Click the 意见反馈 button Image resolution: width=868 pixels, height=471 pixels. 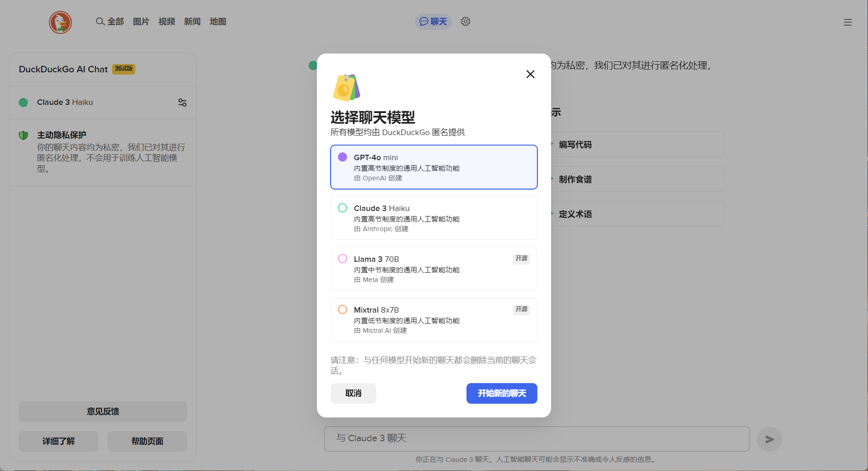tap(103, 411)
